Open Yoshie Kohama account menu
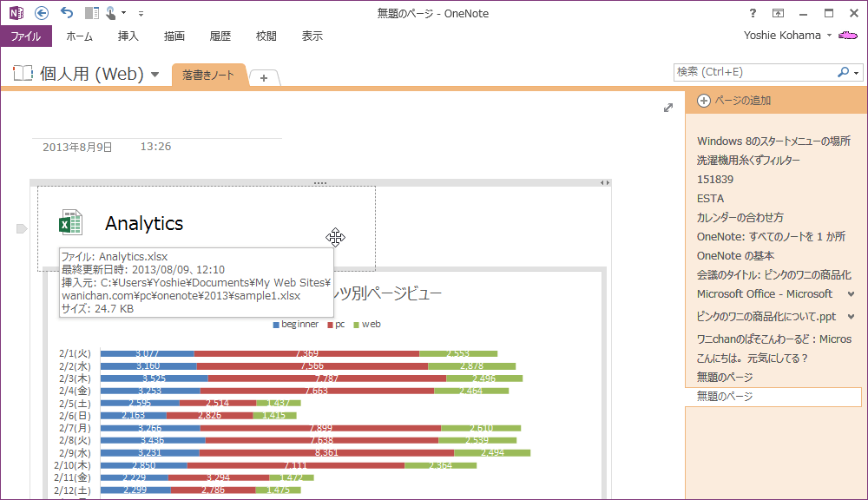Viewport: 868px width, 500px height. [x=787, y=36]
